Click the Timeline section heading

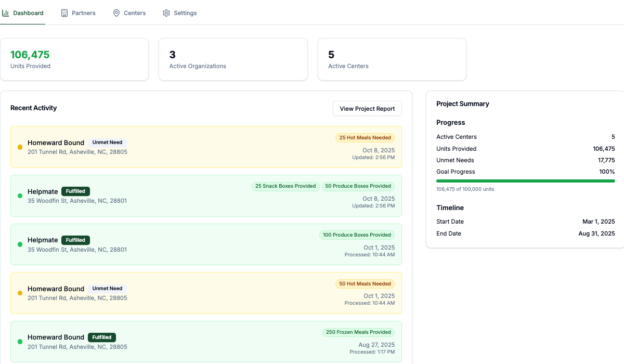point(450,207)
